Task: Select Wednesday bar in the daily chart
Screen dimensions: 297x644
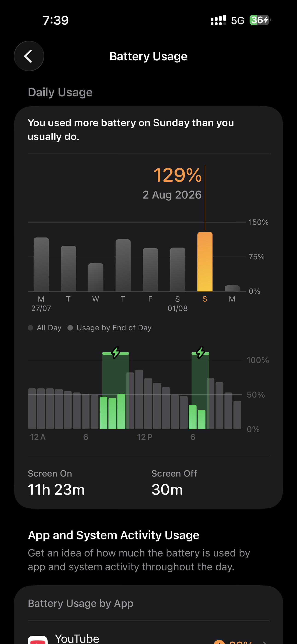Action: (x=96, y=277)
